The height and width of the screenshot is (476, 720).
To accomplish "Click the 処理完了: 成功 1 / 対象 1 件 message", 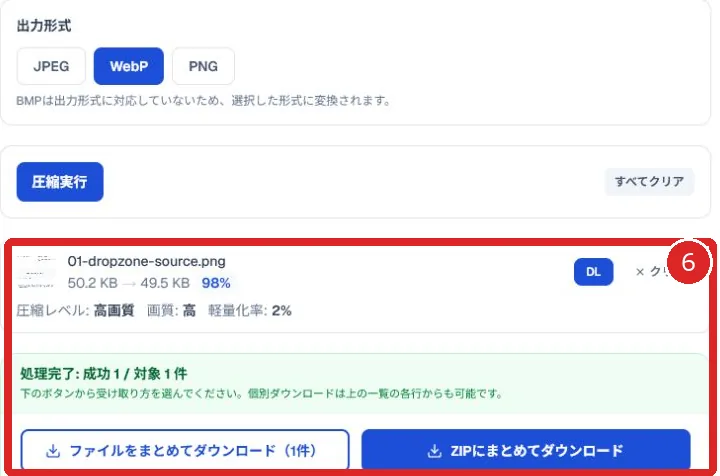I will (104, 374).
